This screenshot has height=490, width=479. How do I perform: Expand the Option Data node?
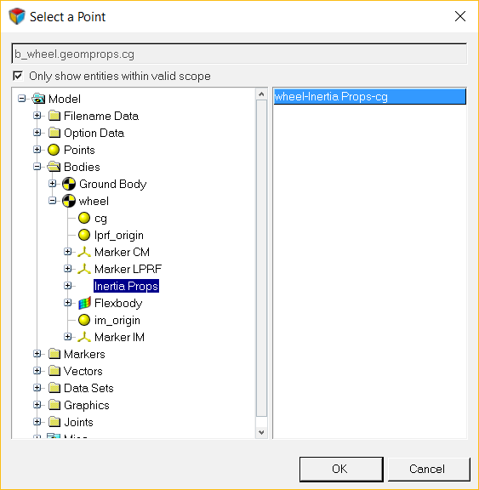[x=37, y=133]
